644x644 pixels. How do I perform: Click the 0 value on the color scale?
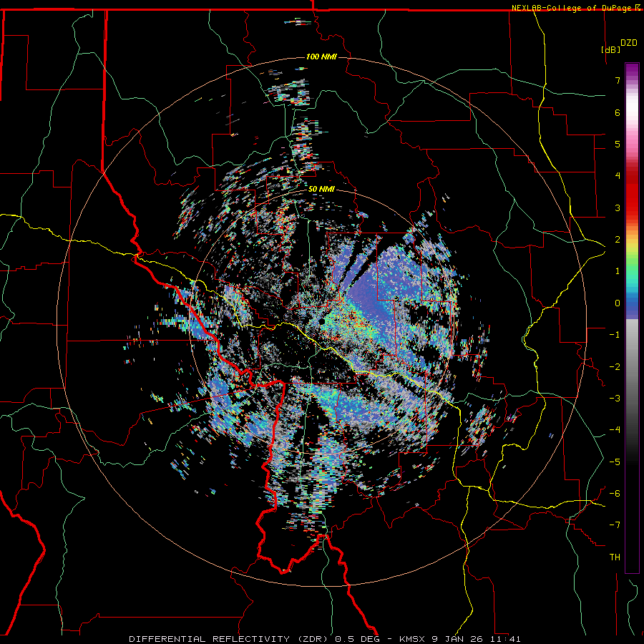point(618,303)
